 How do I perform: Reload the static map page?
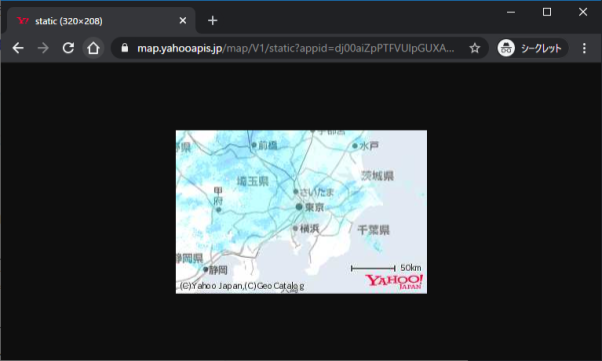pyautogui.click(x=68, y=48)
